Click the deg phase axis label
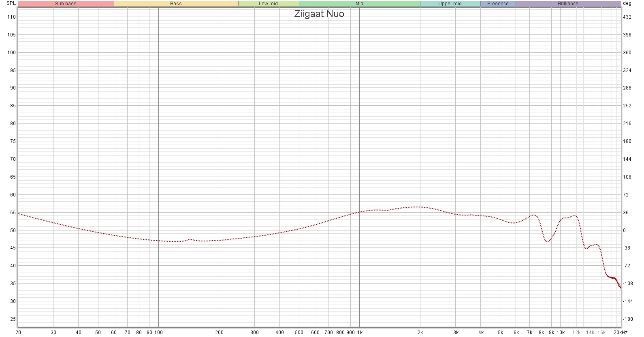Screen dimensions: 644x337 [x=627, y=3]
